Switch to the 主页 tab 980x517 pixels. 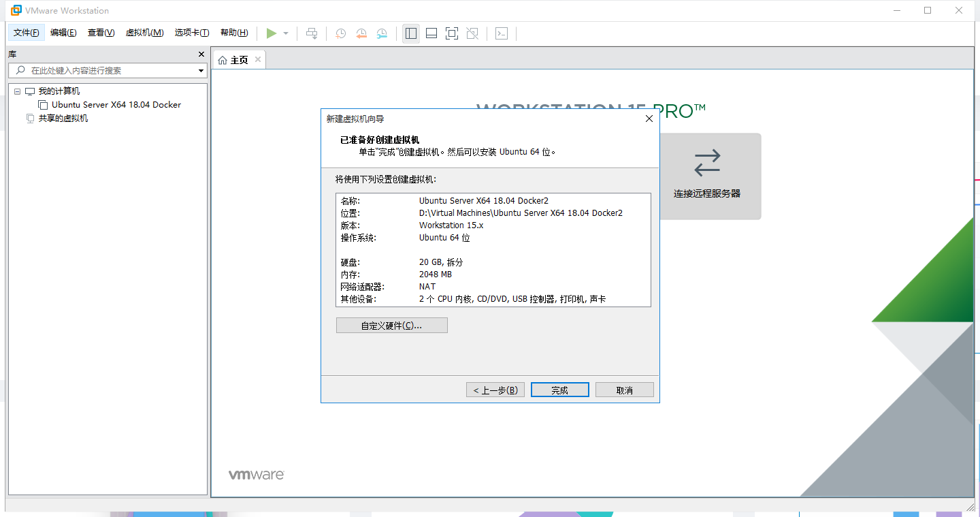(x=239, y=60)
